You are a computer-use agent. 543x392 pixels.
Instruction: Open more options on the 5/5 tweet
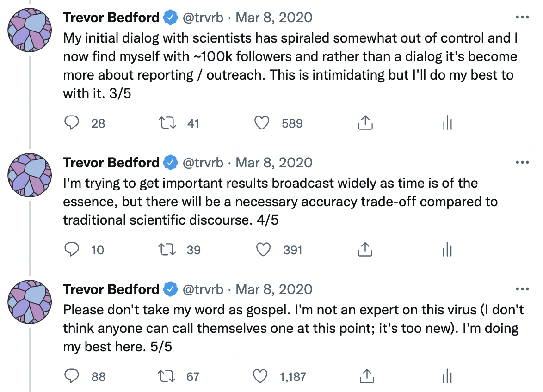tap(522, 289)
